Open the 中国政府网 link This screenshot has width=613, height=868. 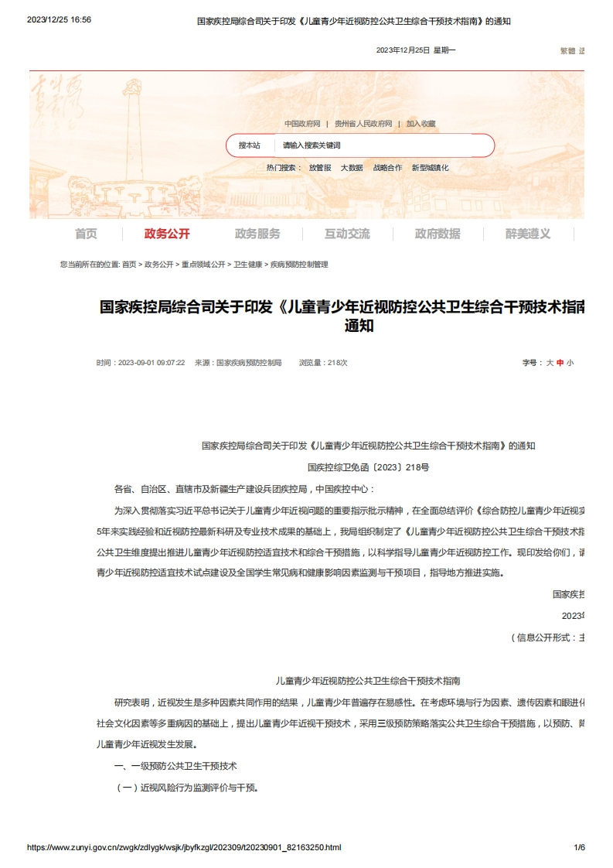pos(301,124)
